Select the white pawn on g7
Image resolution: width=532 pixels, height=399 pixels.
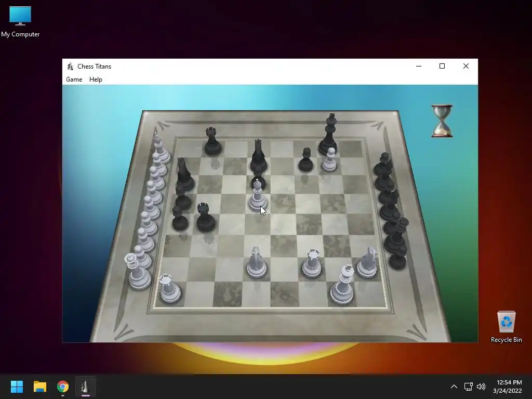click(329, 159)
